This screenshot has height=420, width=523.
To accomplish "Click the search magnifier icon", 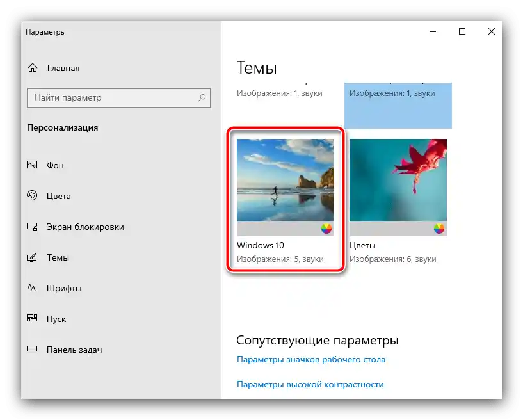I will [x=202, y=98].
